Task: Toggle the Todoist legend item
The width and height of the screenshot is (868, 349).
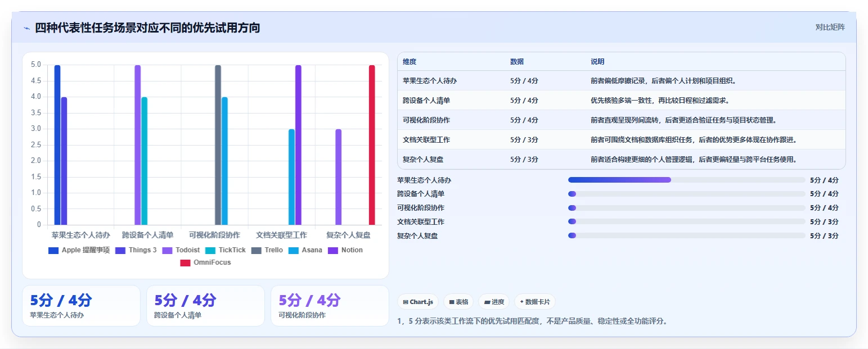Action: click(181, 250)
